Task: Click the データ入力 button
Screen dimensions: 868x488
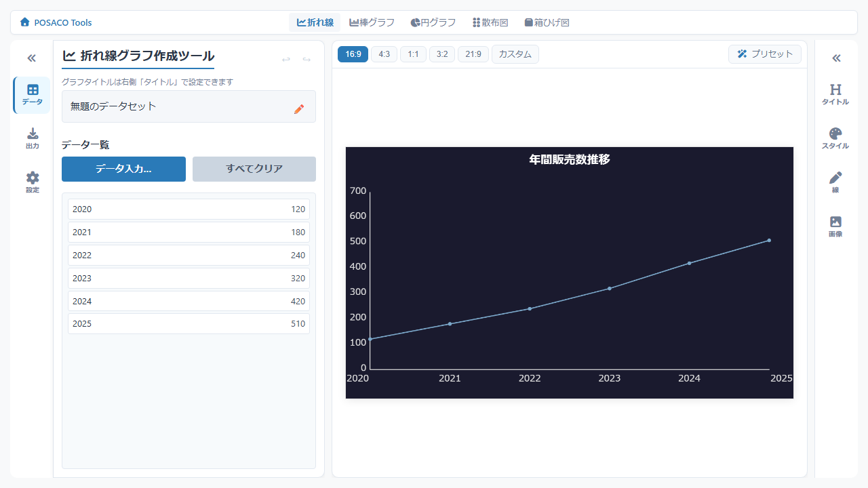Action: 123,169
